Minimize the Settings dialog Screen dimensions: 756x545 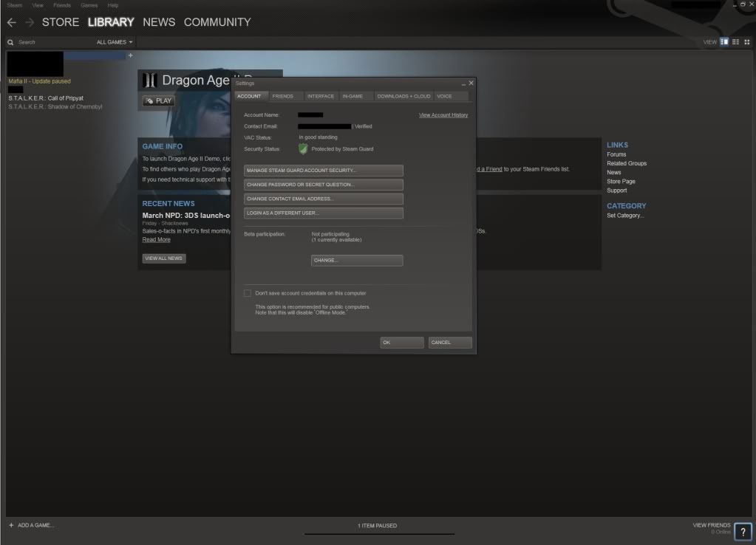coord(463,84)
